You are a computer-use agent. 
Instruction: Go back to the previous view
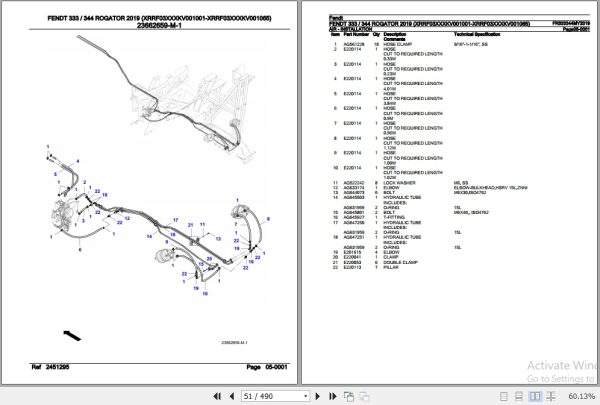click(x=349, y=396)
